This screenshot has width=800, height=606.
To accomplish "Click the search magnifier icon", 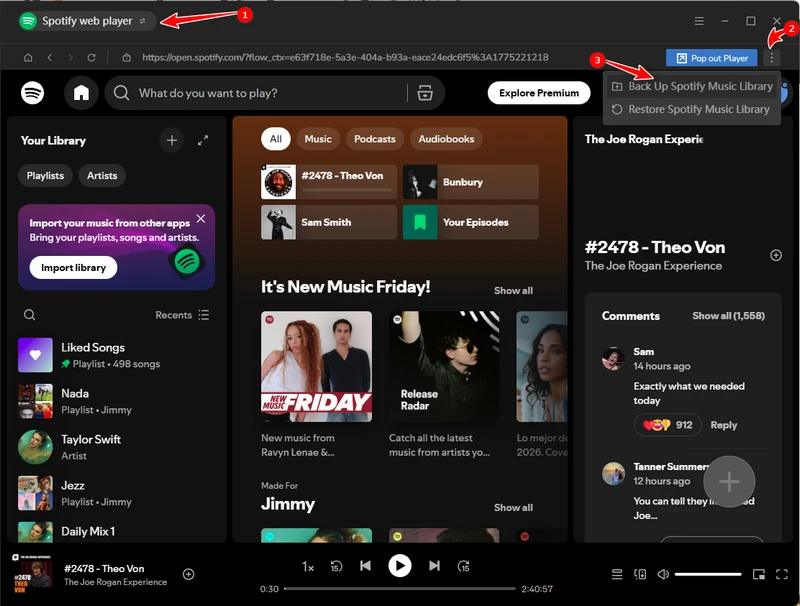I will (x=121, y=93).
